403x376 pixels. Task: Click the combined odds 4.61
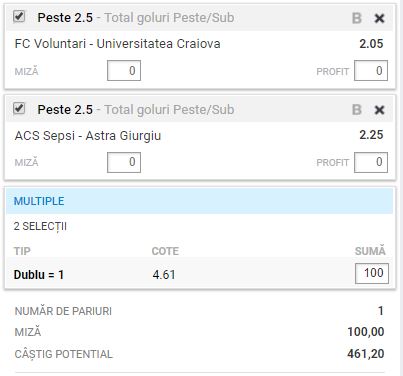pos(164,275)
